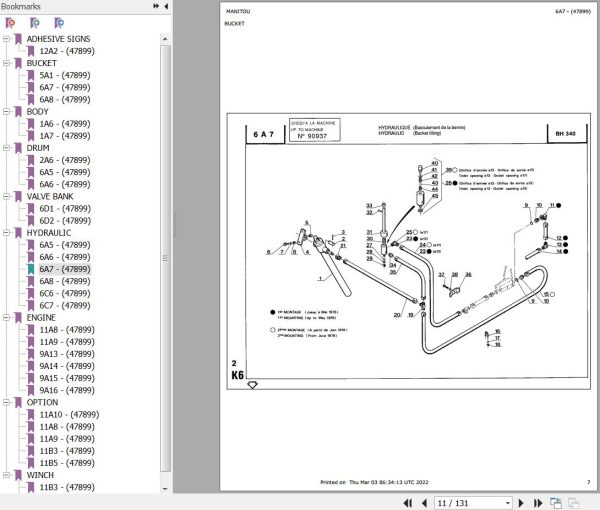This screenshot has height=510, width=600.
Task: Click the page layout view icon
Action: click(556, 503)
